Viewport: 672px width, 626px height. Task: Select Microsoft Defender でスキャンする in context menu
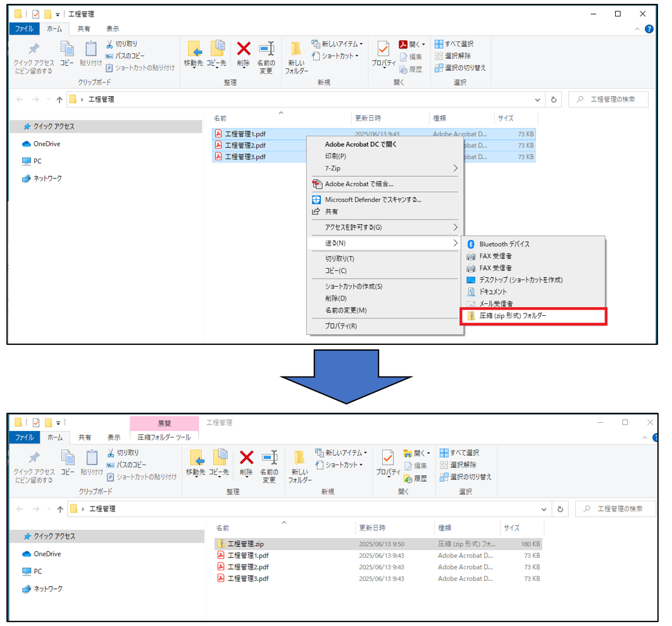373,199
